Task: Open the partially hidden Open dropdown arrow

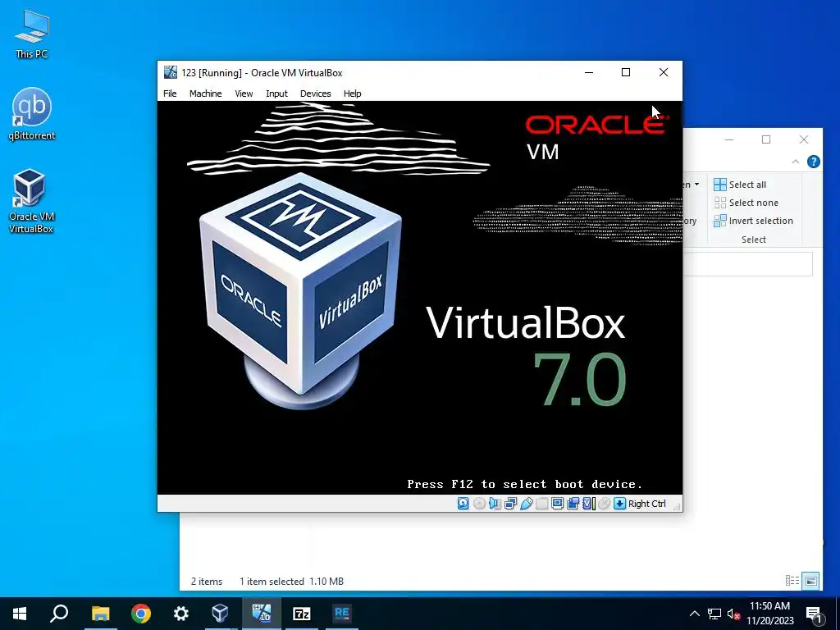Action: (696, 185)
